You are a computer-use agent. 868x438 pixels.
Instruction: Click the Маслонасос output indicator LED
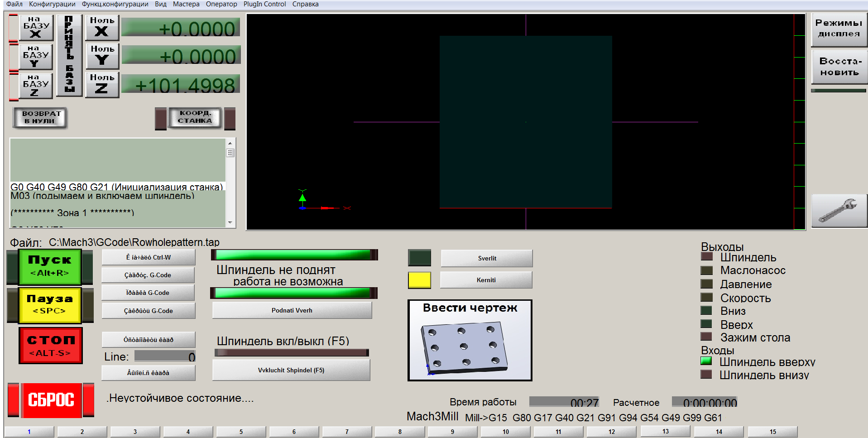tap(706, 270)
